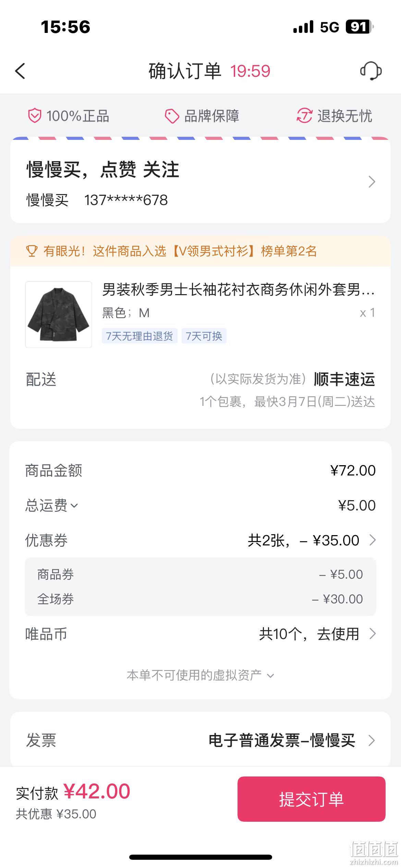
Task: Open invoice settings 电子普通发票
Action: click(x=292, y=740)
